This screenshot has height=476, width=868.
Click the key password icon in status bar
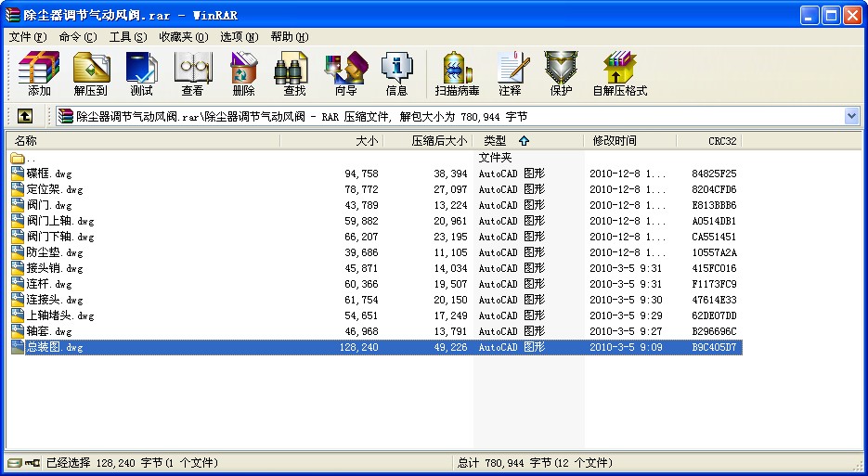32,463
